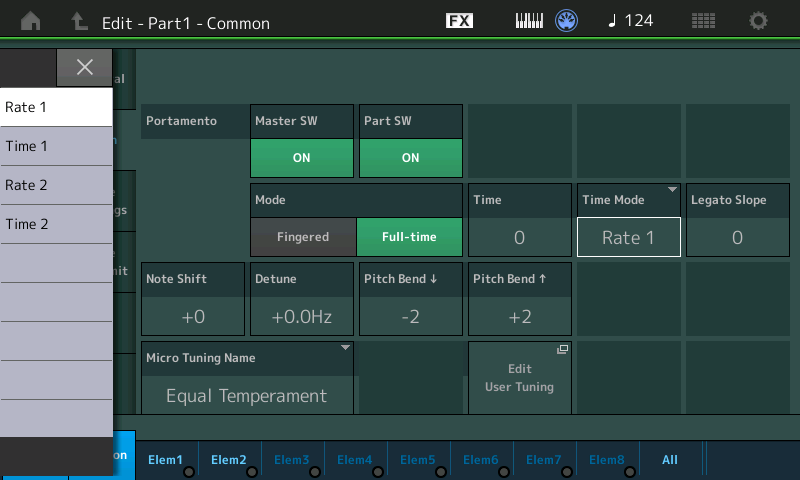
Task: Open the grid utility icon
Action: coord(703,20)
